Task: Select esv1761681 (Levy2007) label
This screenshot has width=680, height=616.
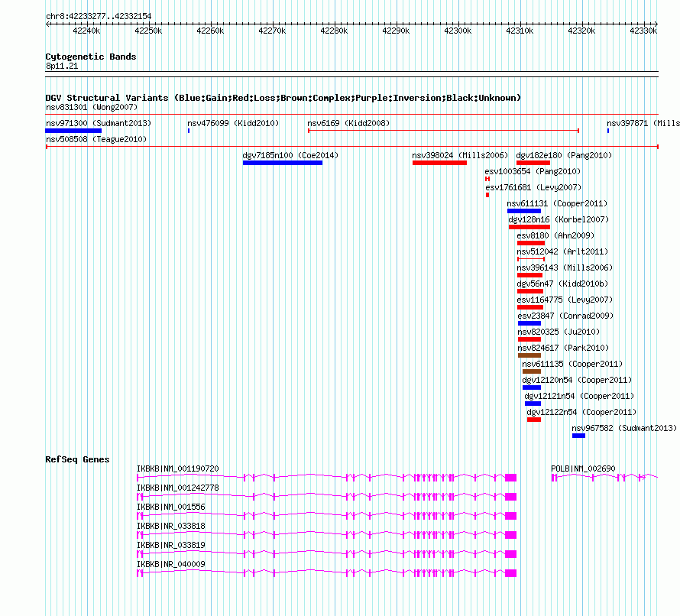Action: point(533,187)
